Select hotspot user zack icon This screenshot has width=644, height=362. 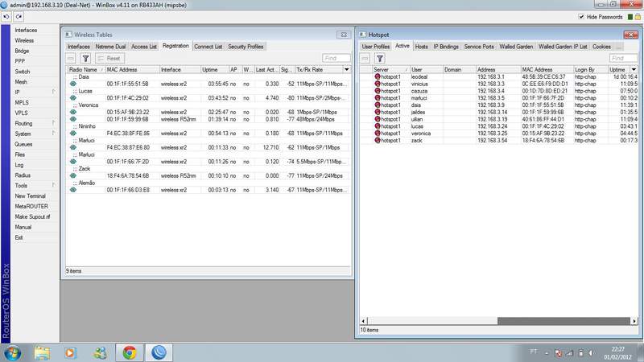tap(377, 140)
